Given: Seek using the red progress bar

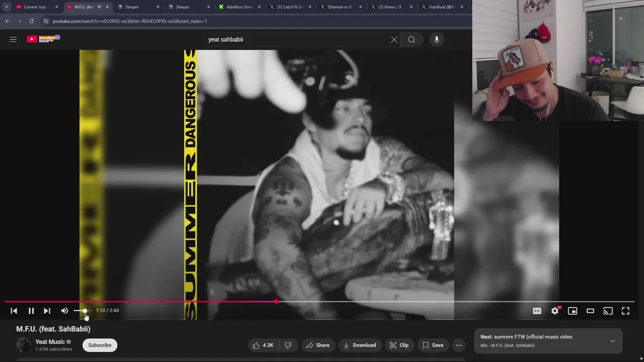Looking at the screenshot, I should pos(319,302).
